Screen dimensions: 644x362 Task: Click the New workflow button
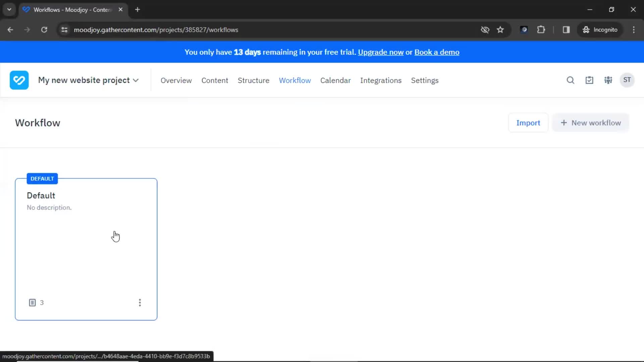591,123
